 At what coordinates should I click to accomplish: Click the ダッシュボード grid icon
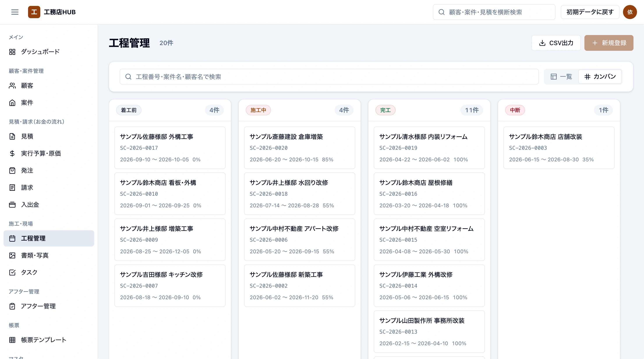[x=12, y=52]
